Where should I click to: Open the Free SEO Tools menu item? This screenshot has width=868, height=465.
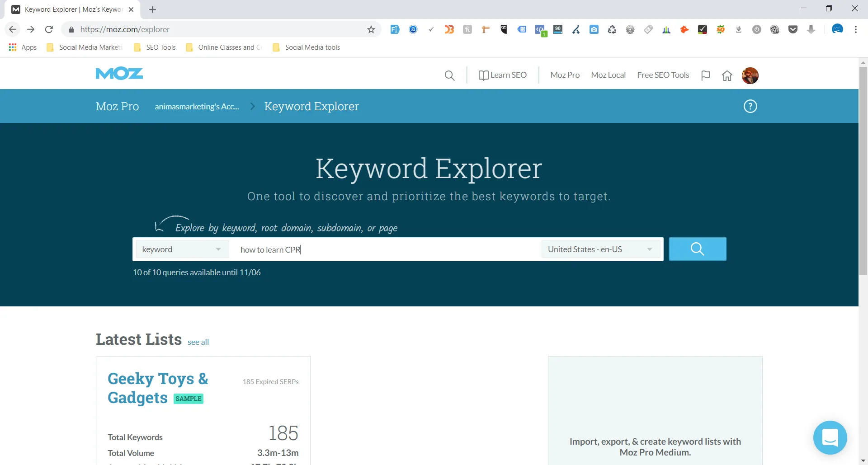click(x=663, y=75)
